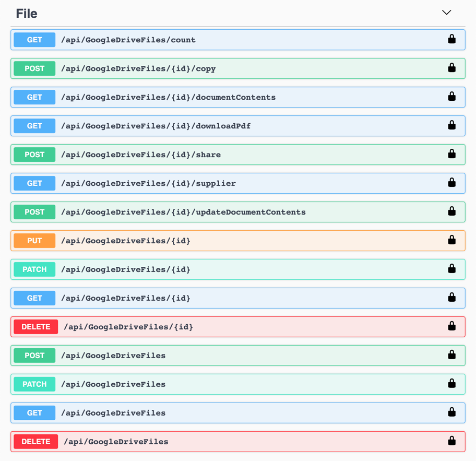Click the lock icon on POST copy endpoint
The width and height of the screenshot is (476, 461).
pos(451,68)
